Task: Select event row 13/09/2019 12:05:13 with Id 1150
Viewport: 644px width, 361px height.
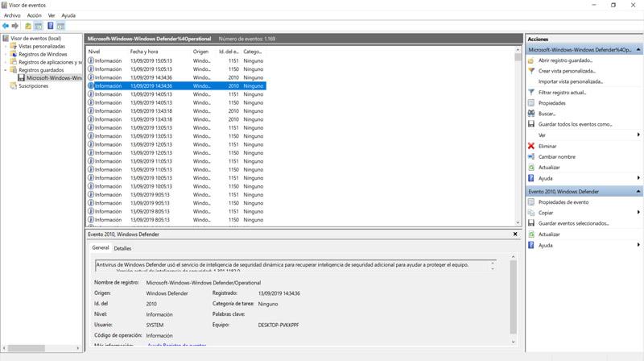Action: coord(176,153)
